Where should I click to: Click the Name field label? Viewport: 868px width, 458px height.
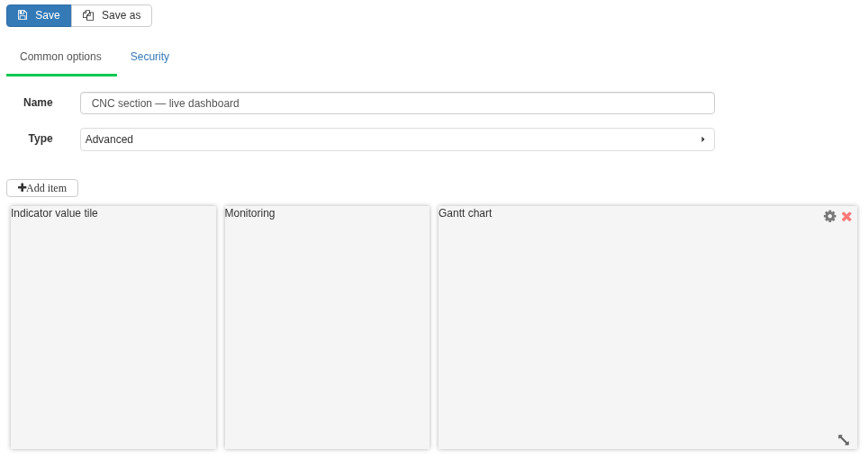38,103
